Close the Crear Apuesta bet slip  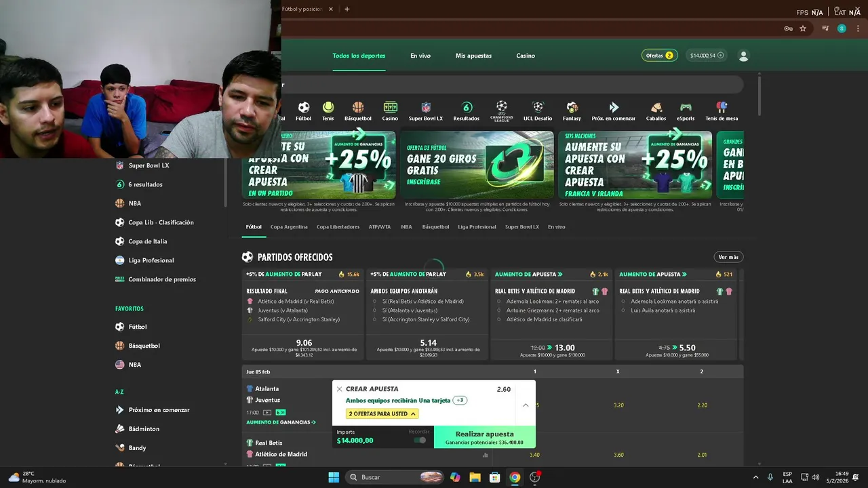point(340,389)
